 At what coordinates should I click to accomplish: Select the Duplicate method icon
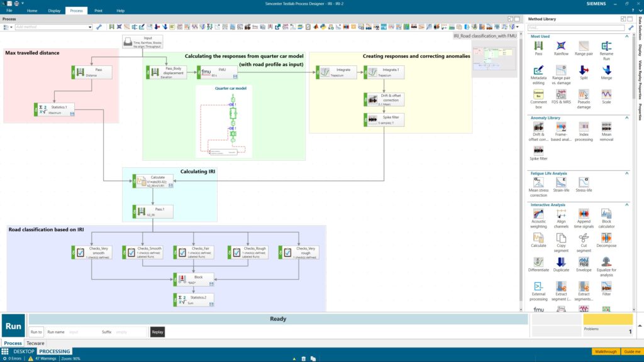coord(560,262)
